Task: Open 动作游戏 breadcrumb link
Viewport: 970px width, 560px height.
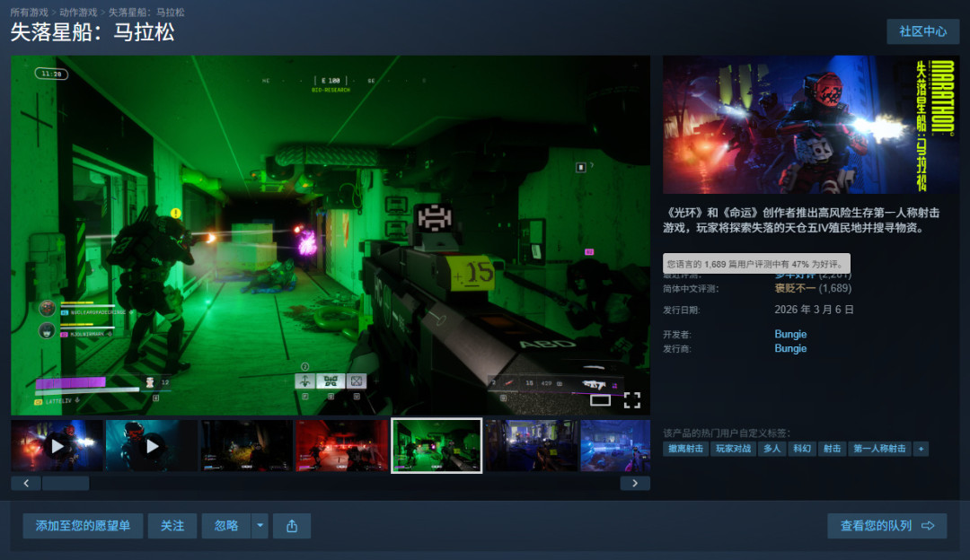Action: coord(78,13)
